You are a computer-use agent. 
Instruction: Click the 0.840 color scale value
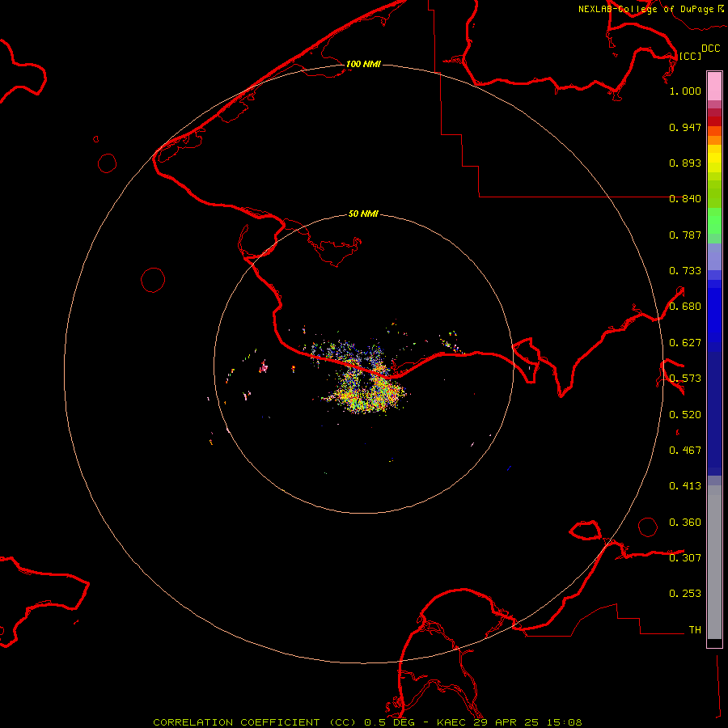(x=685, y=199)
